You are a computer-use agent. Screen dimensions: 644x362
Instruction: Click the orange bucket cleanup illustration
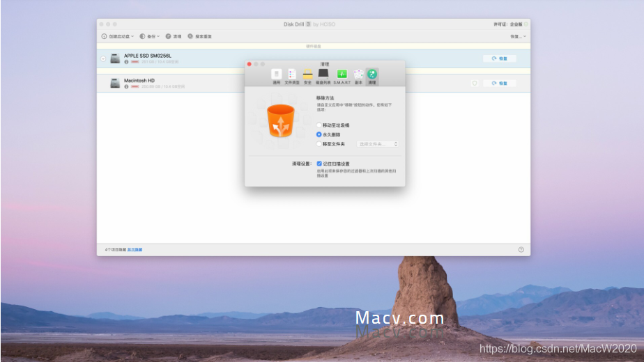point(281,120)
